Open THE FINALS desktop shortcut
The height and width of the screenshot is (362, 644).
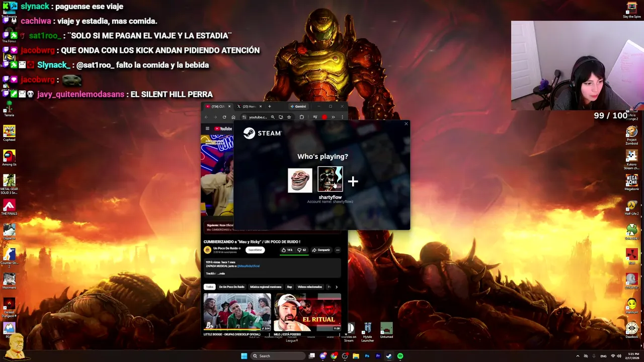coord(9,207)
